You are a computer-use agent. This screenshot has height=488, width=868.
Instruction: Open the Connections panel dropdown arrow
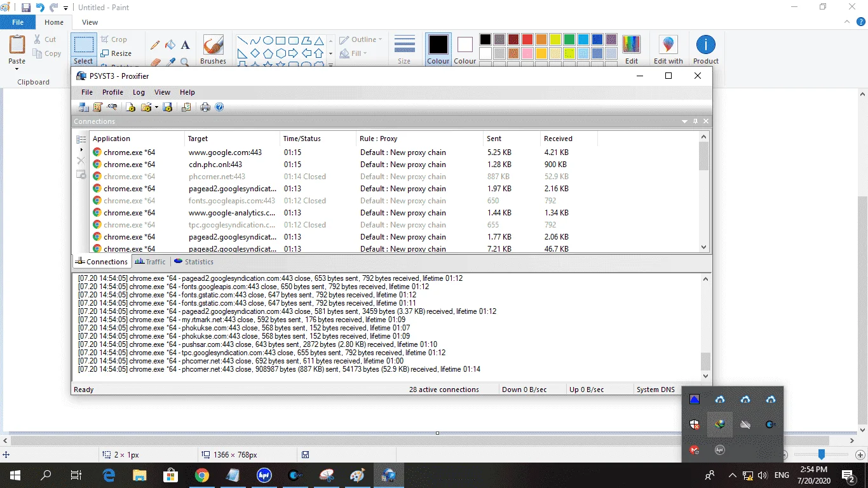[x=685, y=121]
